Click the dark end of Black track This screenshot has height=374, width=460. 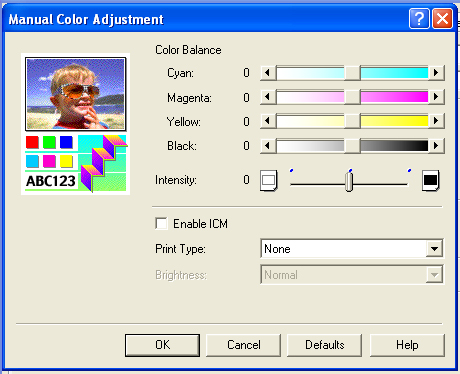394,146
